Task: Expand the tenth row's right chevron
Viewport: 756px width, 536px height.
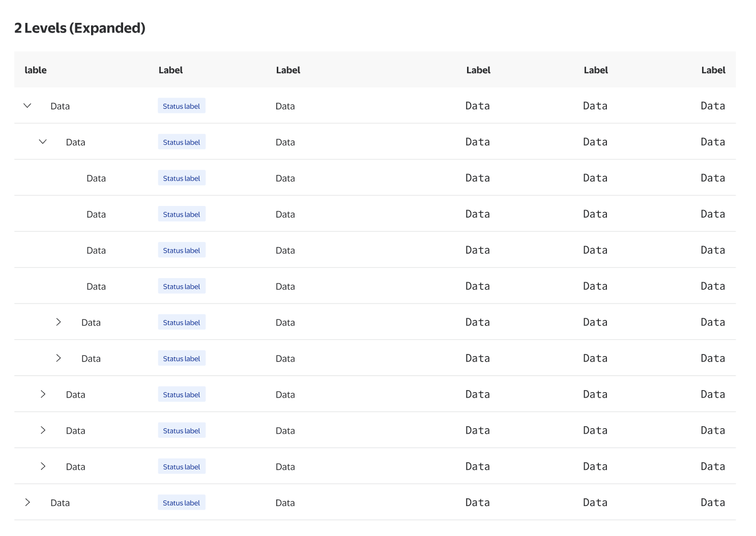Action: click(43, 431)
